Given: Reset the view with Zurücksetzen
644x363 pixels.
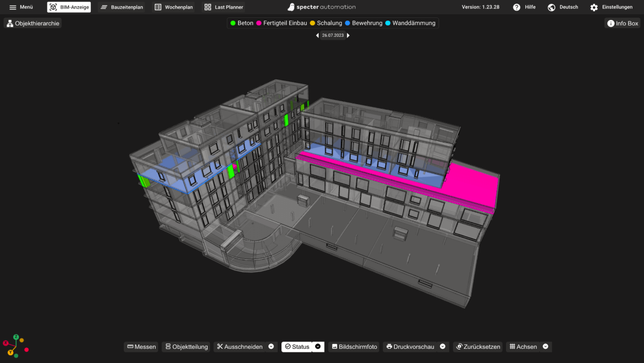Looking at the screenshot, I should coord(478,347).
